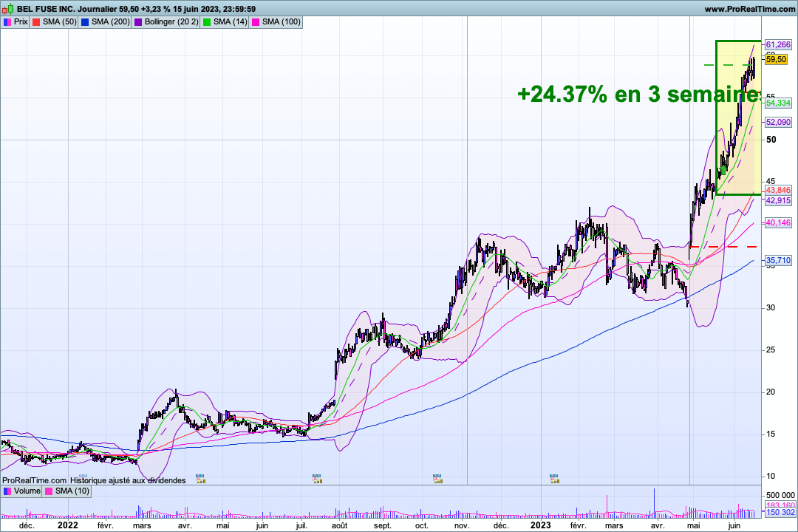
Task: Open the dividend event icon near March 2022
Action: click(200, 479)
